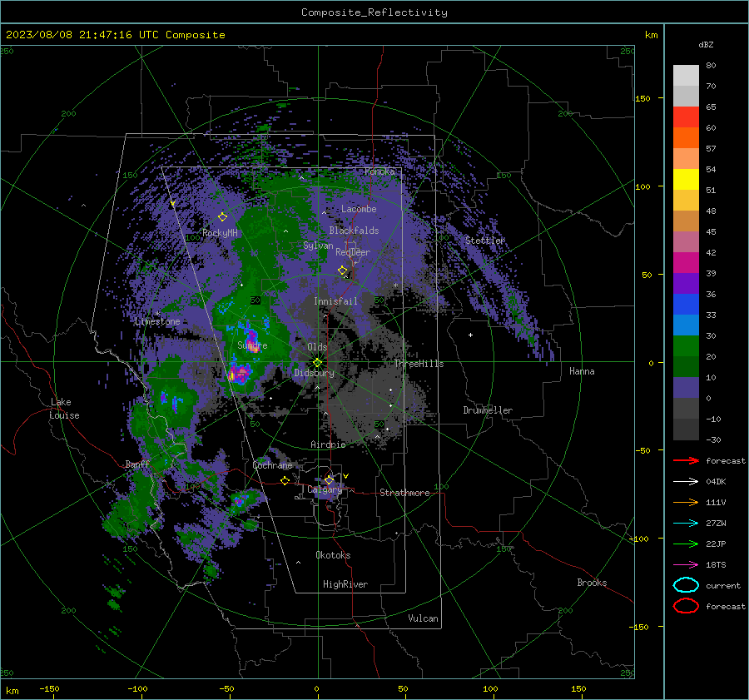Click the Airdrie town label
Screen dimensions: 749x700
click(328, 444)
